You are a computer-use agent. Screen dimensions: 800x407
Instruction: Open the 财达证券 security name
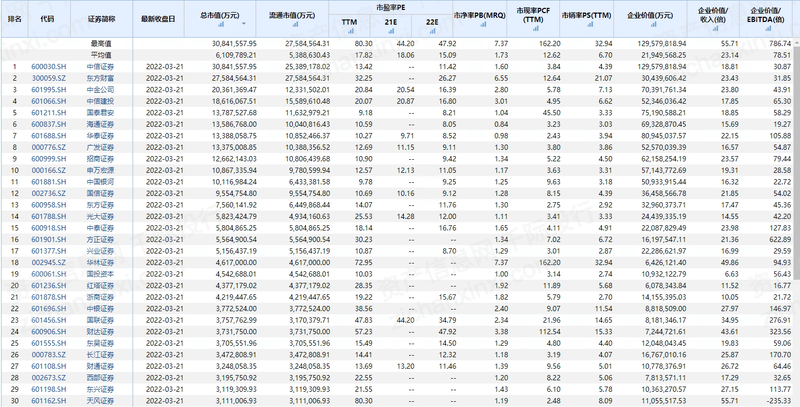101,332
